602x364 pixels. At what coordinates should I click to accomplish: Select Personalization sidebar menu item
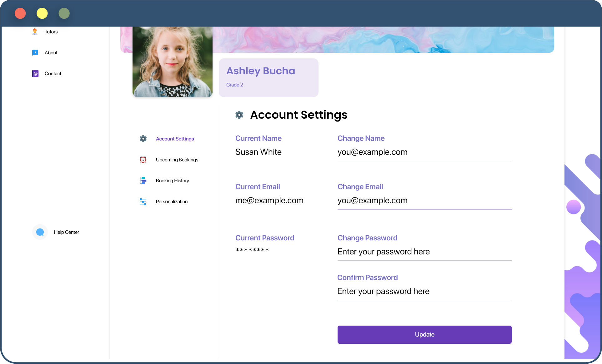coord(171,201)
